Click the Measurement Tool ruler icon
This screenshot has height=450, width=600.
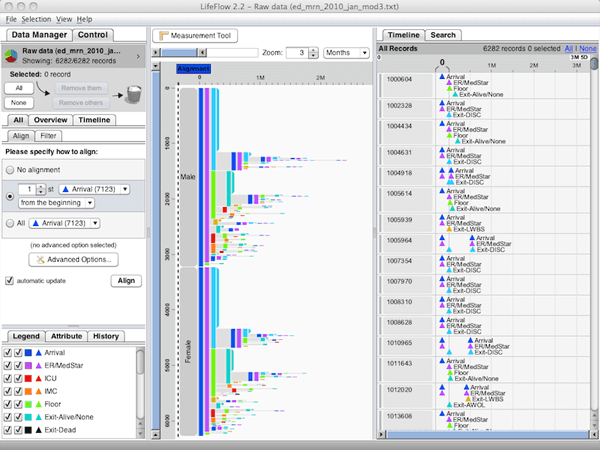(163, 36)
